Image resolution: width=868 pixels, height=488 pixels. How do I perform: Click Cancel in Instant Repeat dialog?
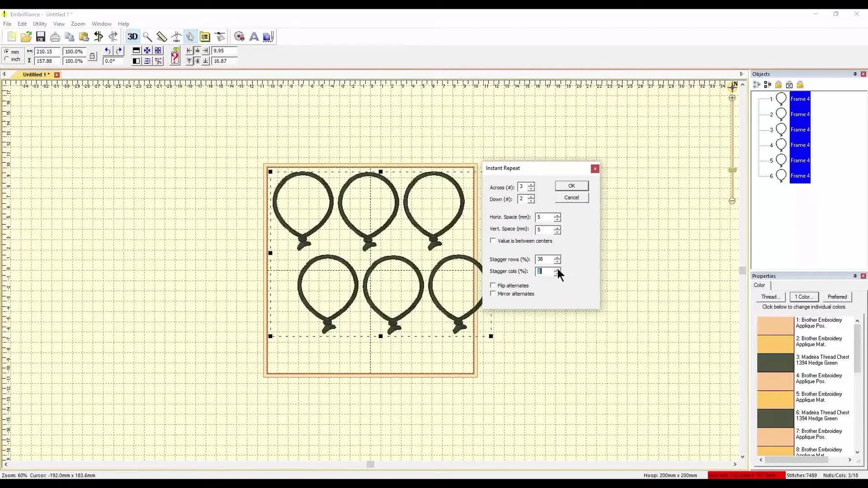tap(572, 197)
